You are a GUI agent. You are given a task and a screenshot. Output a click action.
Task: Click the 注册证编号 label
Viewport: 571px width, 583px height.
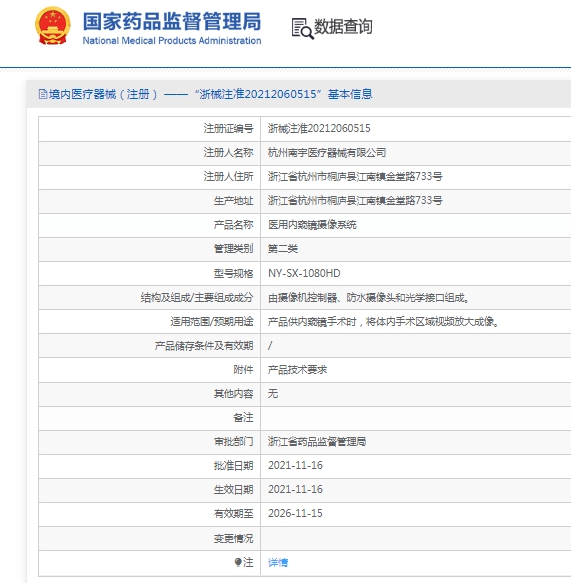pos(228,128)
